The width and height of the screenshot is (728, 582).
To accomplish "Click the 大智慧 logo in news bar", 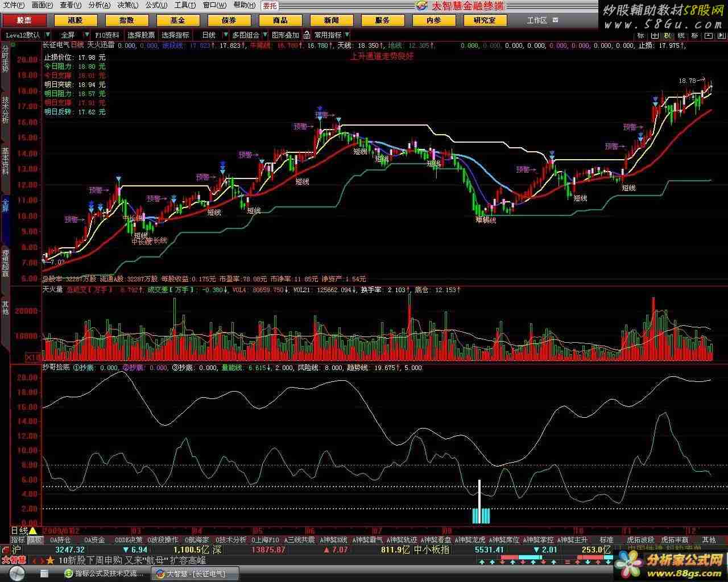I will (x=14, y=560).
